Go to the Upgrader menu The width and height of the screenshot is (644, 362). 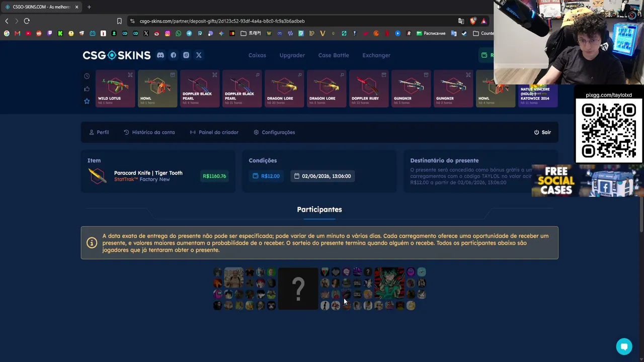tap(292, 55)
